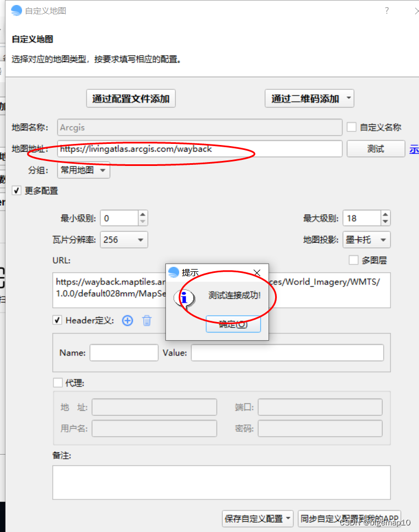Click the Header Value input field
419x532 pixels.
click(x=287, y=352)
